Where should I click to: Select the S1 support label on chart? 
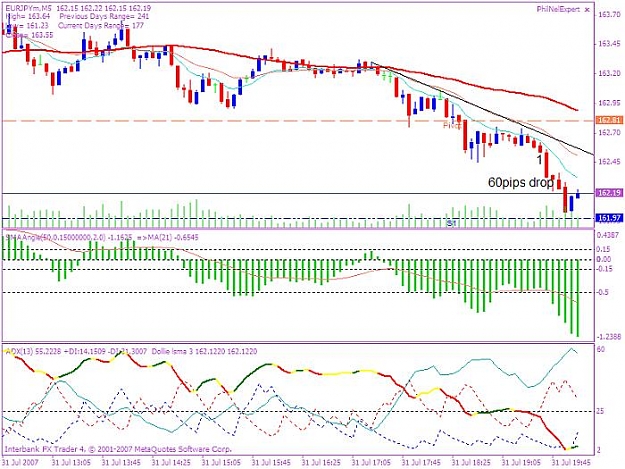451,224
